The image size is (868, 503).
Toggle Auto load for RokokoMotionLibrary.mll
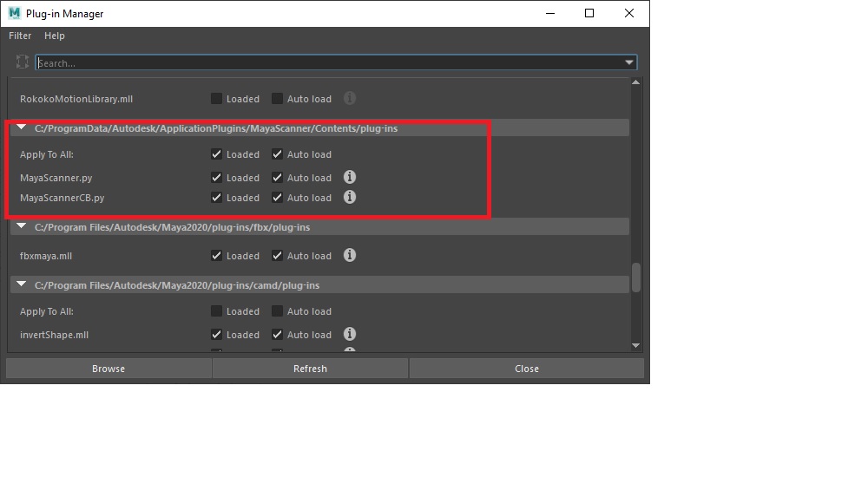pyautogui.click(x=278, y=99)
